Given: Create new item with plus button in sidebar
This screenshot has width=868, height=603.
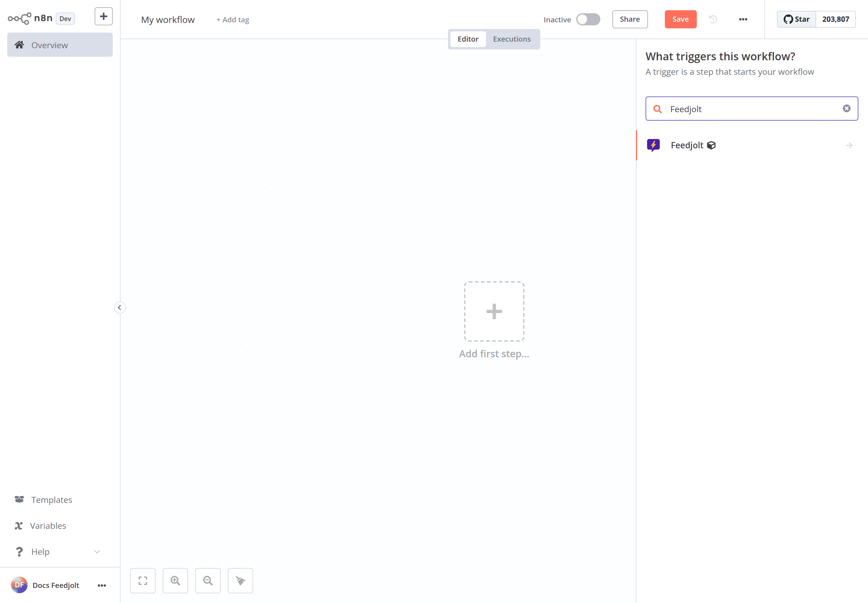Looking at the screenshot, I should click(103, 17).
